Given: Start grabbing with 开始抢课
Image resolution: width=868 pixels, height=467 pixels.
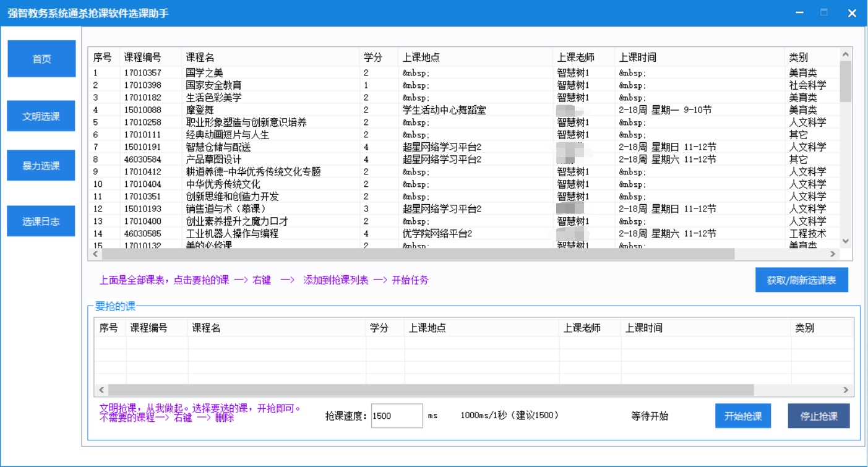Looking at the screenshot, I should [743, 416].
